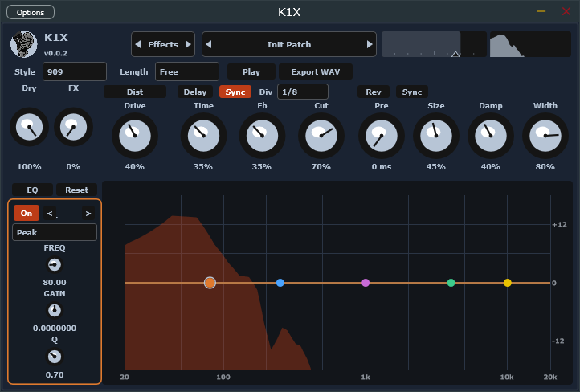Click the Pre 0 ms value

point(382,167)
